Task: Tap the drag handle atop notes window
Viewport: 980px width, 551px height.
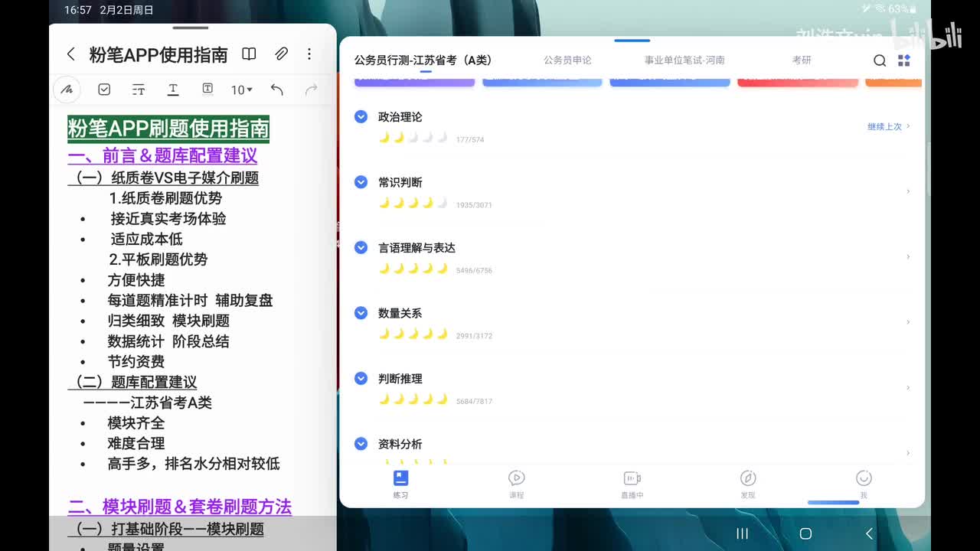Action: (191, 28)
